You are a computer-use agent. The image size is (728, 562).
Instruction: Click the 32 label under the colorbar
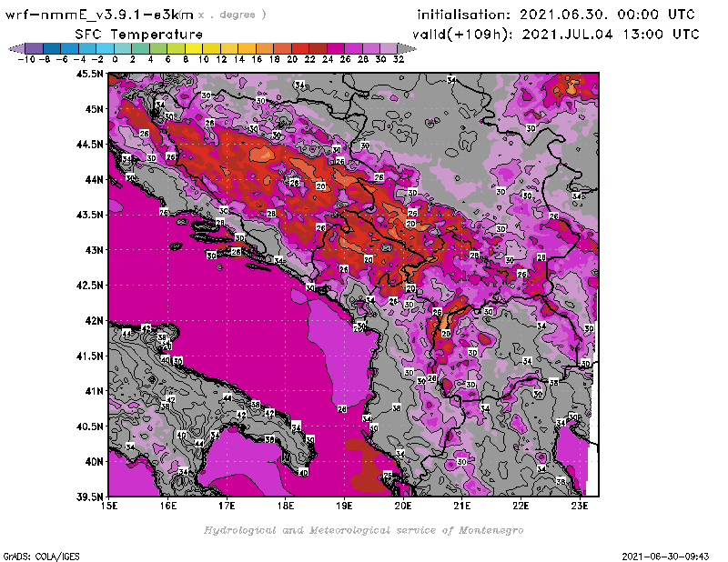399,59
